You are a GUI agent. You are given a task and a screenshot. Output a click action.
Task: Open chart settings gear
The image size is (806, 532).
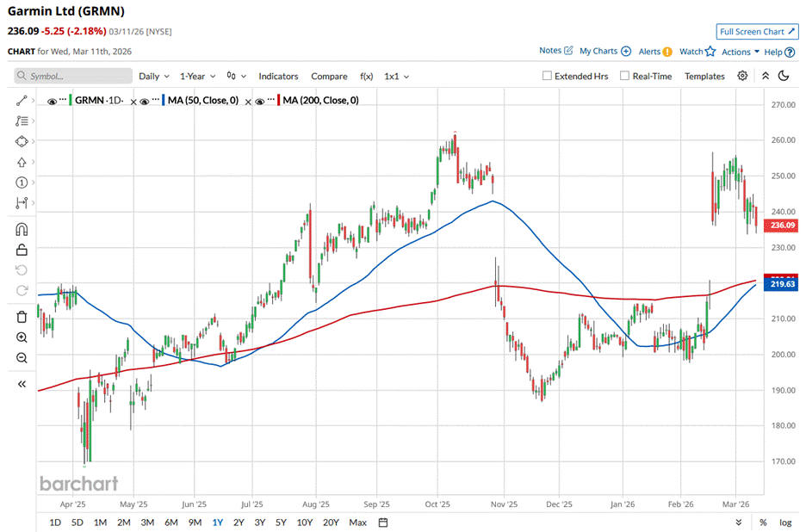742,76
